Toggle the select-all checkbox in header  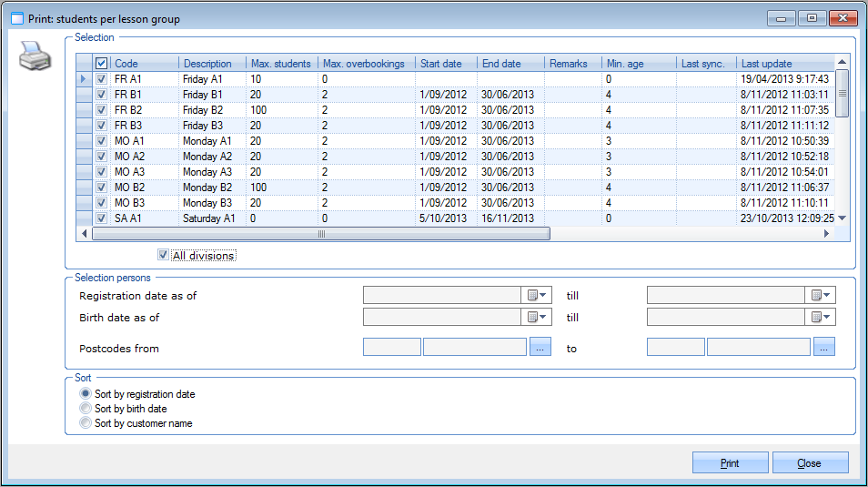101,64
